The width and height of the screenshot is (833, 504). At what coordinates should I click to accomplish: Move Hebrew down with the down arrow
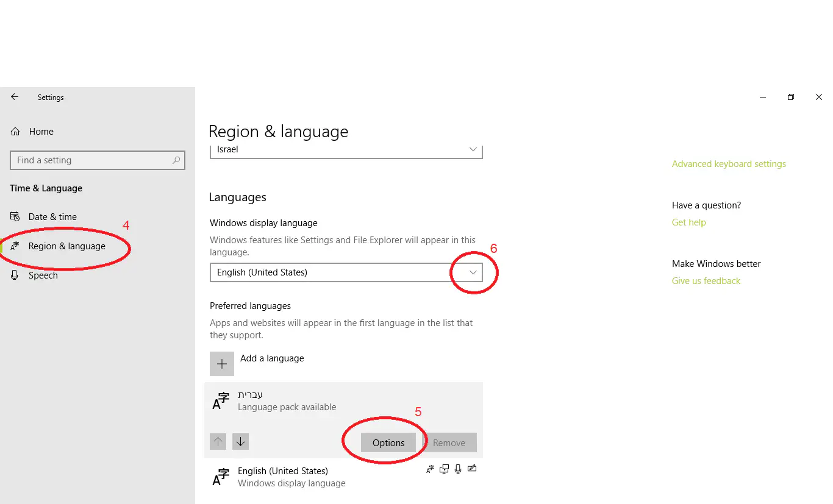240,441
